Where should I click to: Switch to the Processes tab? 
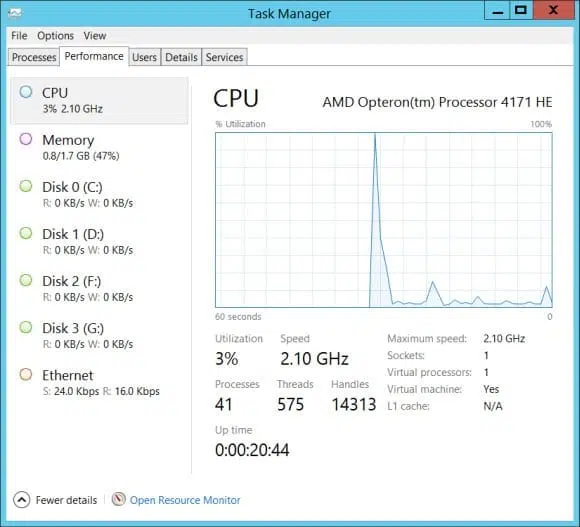(34, 57)
